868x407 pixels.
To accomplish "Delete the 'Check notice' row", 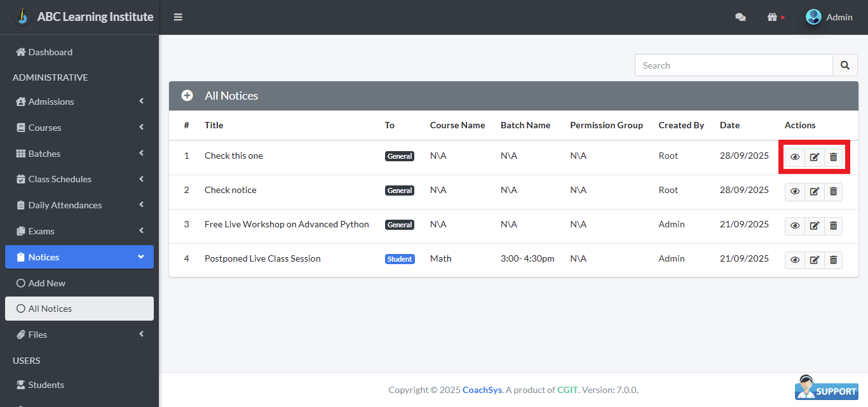I will [x=833, y=191].
